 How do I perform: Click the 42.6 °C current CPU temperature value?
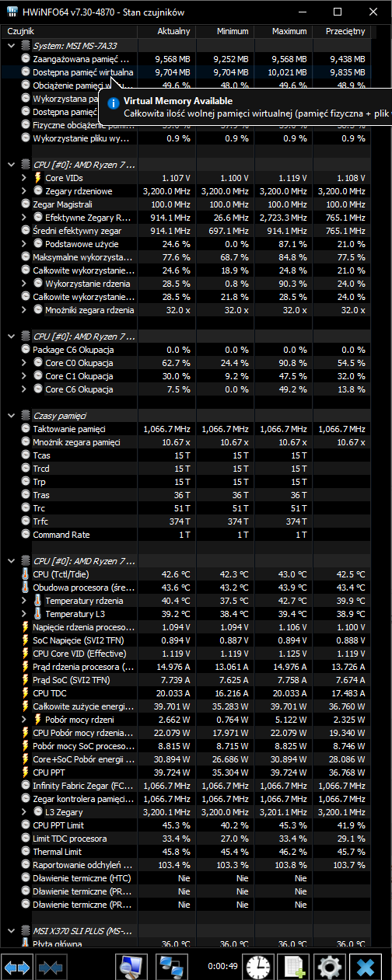pos(175,574)
